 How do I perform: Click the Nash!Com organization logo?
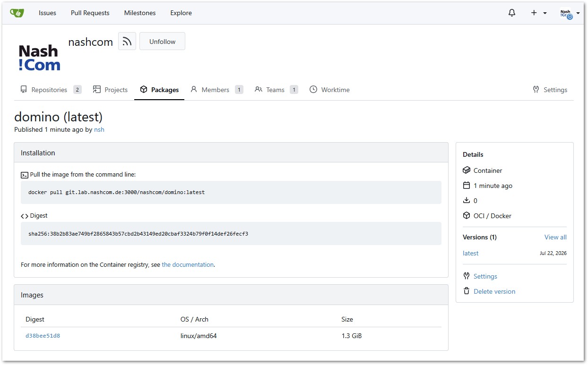(x=39, y=58)
